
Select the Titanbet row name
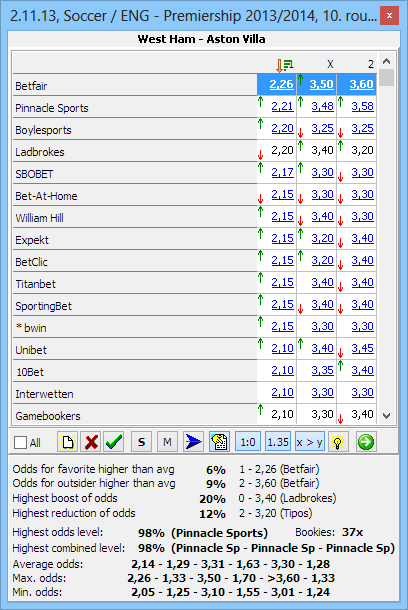tap(35, 284)
